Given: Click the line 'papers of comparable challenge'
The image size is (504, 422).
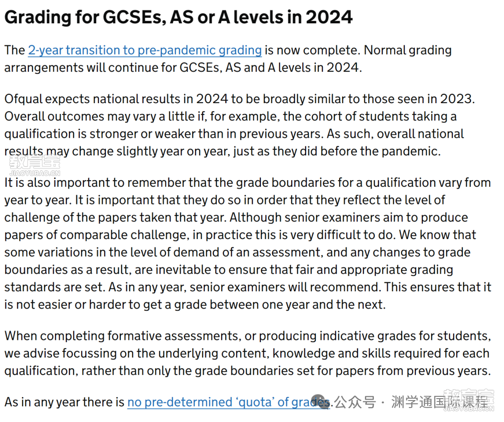Looking at the screenshot, I should click(240, 235).
